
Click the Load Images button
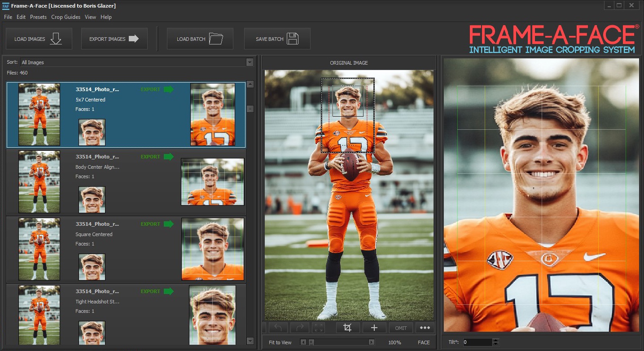[39, 39]
